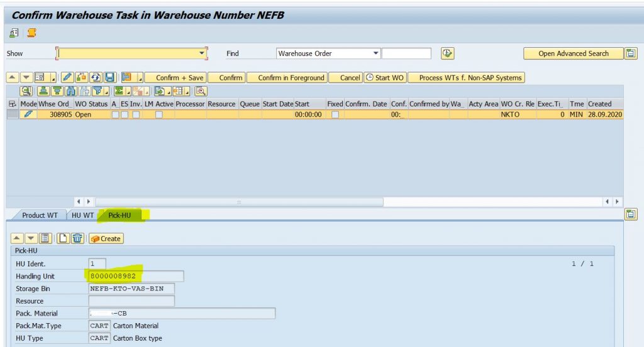Click the save diskette toolbar icon
Screen dimensions: 644x347
(109, 77)
